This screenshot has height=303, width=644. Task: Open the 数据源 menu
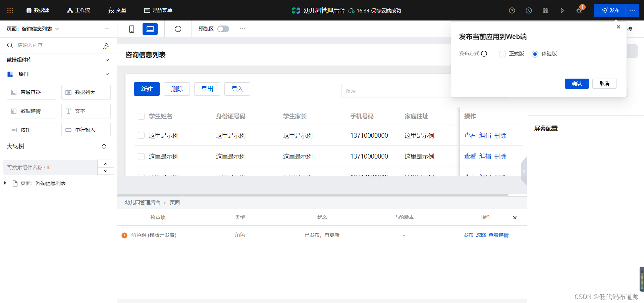38,10
